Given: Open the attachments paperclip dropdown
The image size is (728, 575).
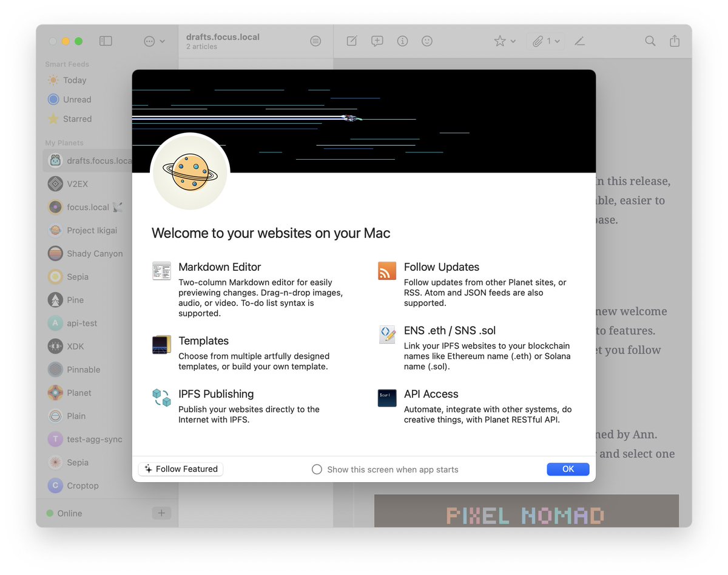Looking at the screenshot, I should [545, 41].
